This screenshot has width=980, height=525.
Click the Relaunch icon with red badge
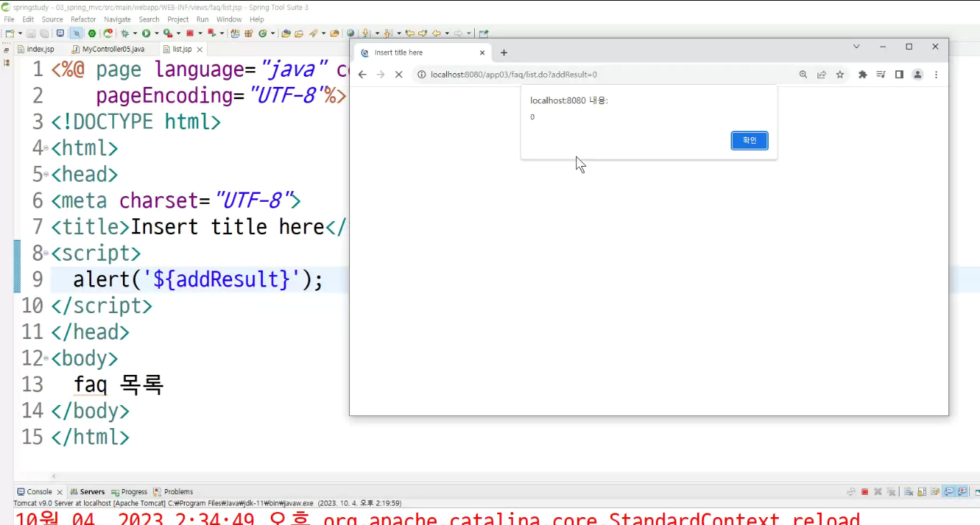pyautogui.click(x=108, y=33)
